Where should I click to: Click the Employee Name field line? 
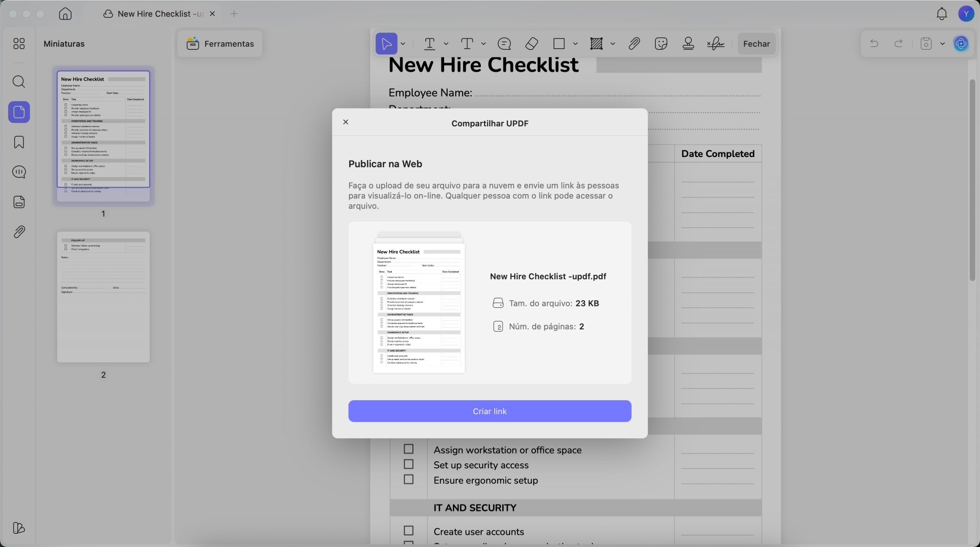tap(617, 95)
